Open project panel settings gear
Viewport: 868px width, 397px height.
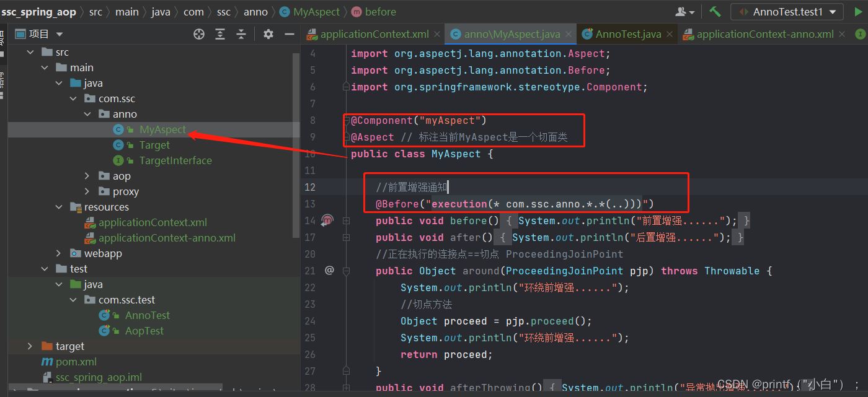click(268, 34)
